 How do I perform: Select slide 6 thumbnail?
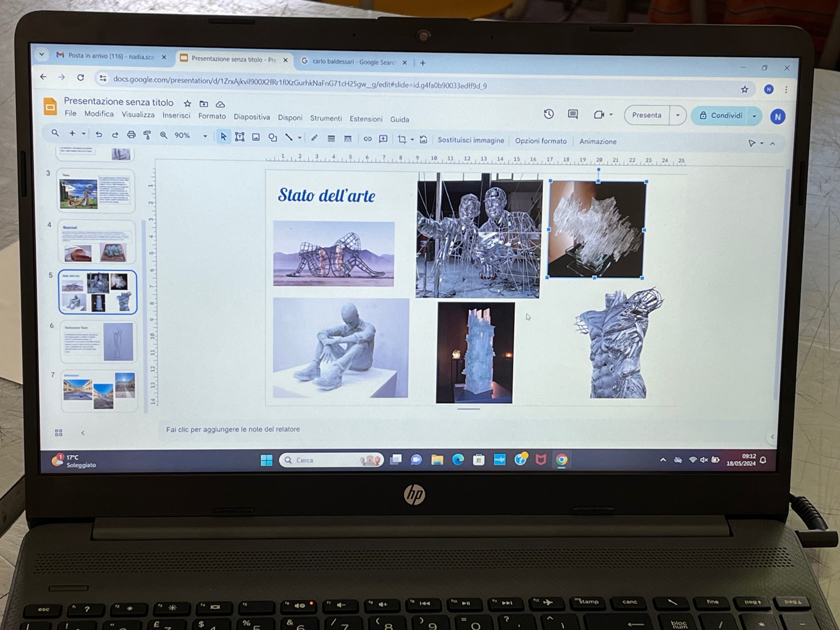pos(99,342)
